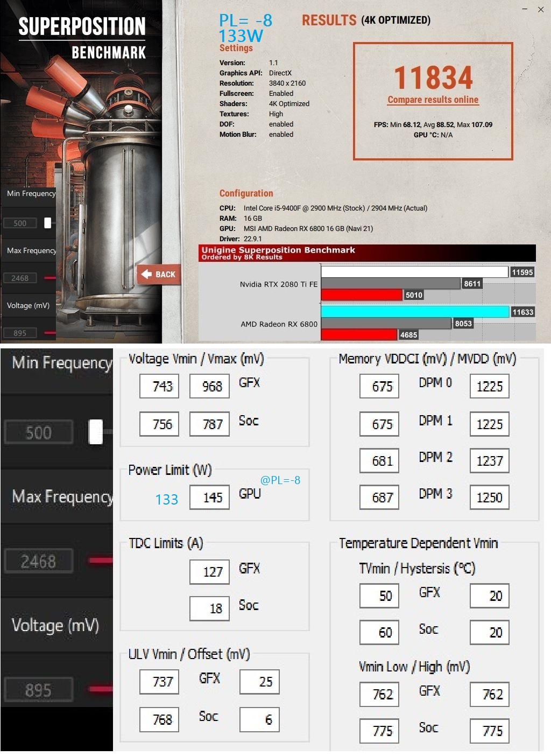Viewport: 551px width, 756px height.
Task: Minimize the Superposition results window
Action: point(525,9)
